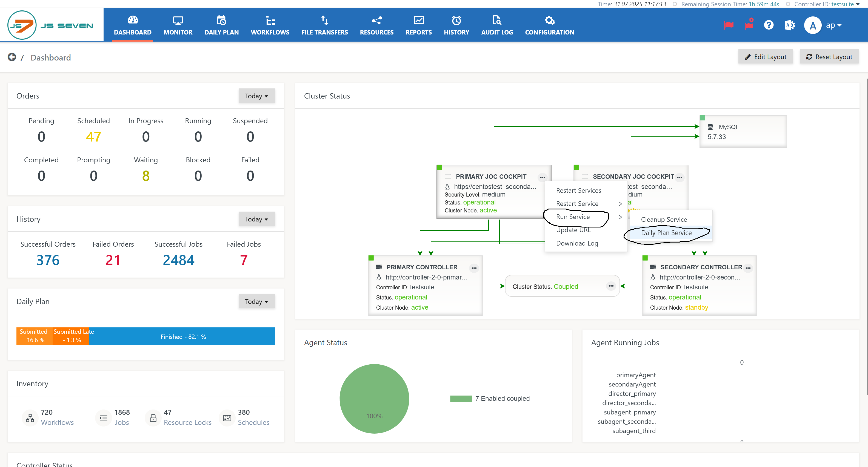The image size is (868, 467).
Task: Expand the History Today dropdown
Action: [256, 219]
